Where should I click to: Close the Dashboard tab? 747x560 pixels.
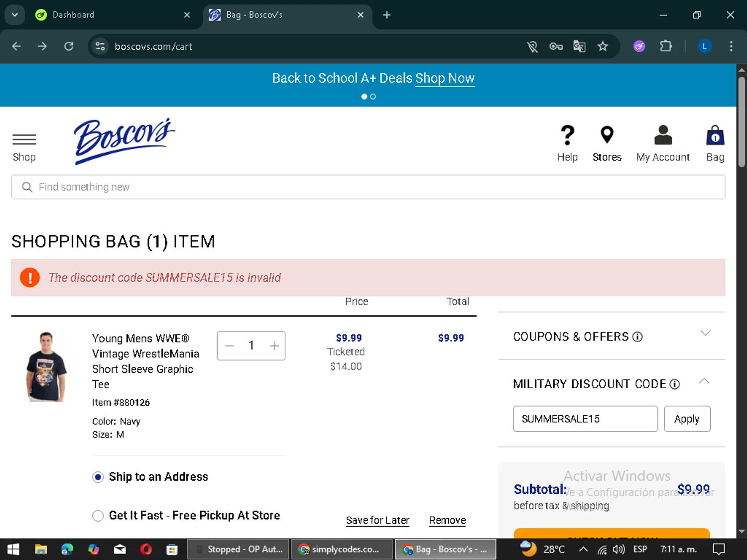point(187,15)
